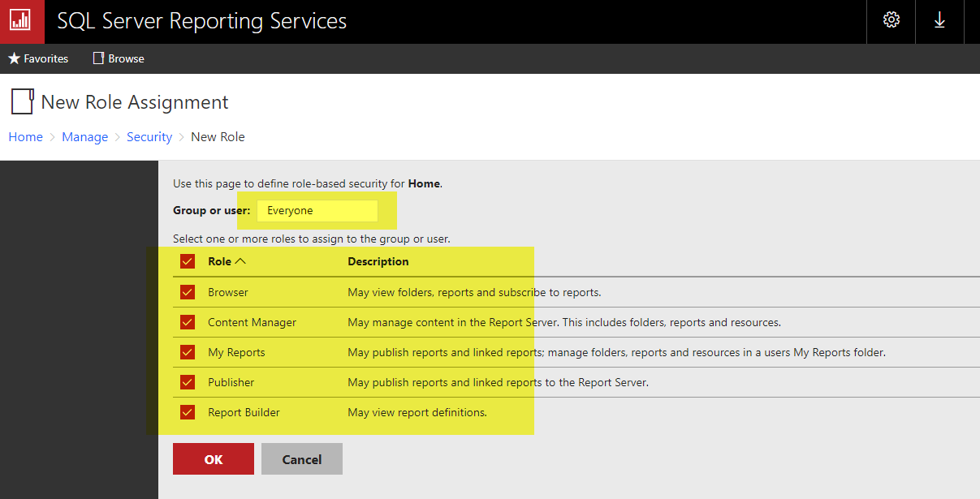This screenshot has width=980, height=499.
Task: Open the Favorites tab
Action: tap(45, 58)
